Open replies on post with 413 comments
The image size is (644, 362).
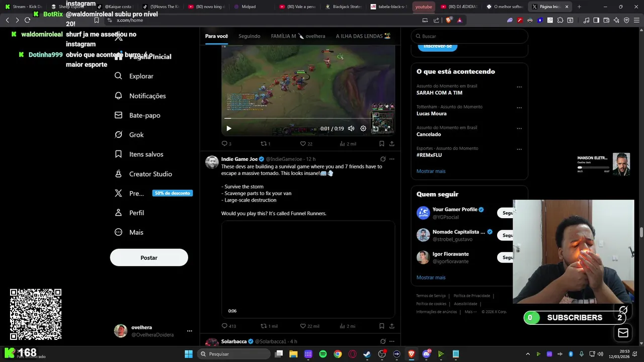[228, 326]
